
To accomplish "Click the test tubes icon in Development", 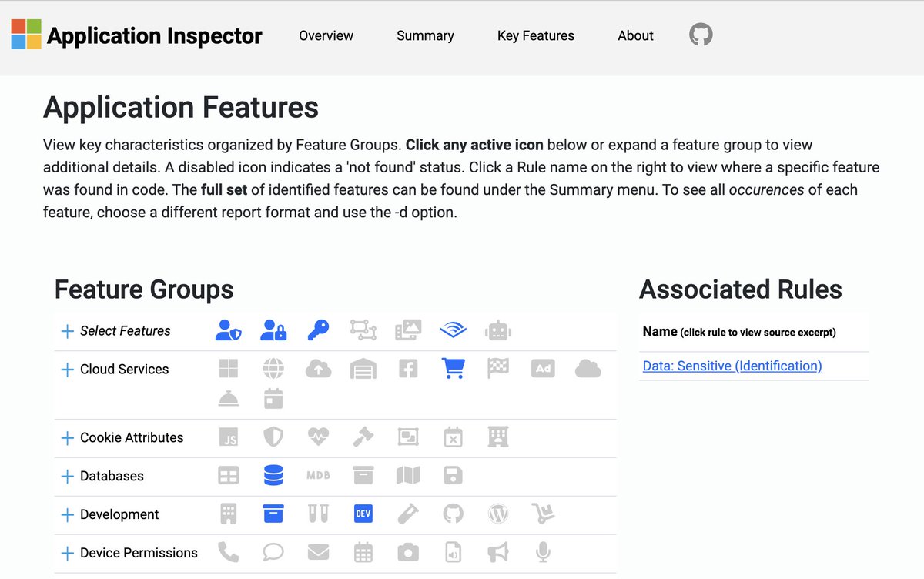I will pos(318,514).
